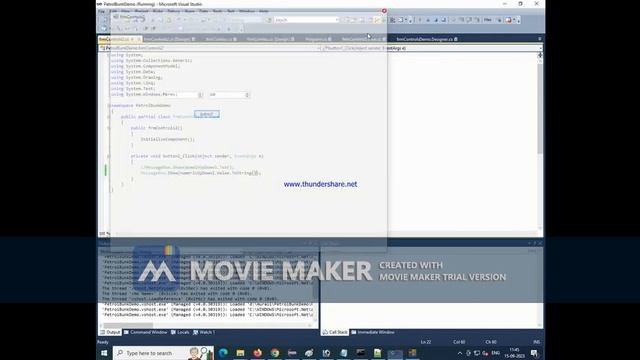This screenshot has width=640, height=360.
Task: Switch to the Immediate Window tab
Action: [x=373, y=332]
